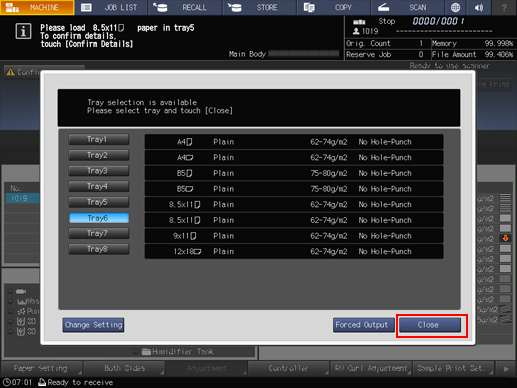Click the clock icon at bottom left
517x388 pixels.
(6, 382)
